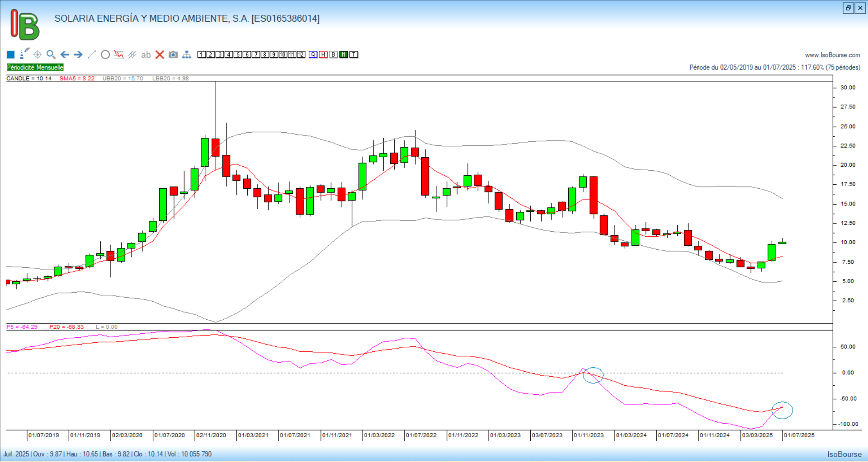The height and width of the screenshot is (462, 868).
Task: Open the red chart indicator icon
Action: click(x=119, y=55)
